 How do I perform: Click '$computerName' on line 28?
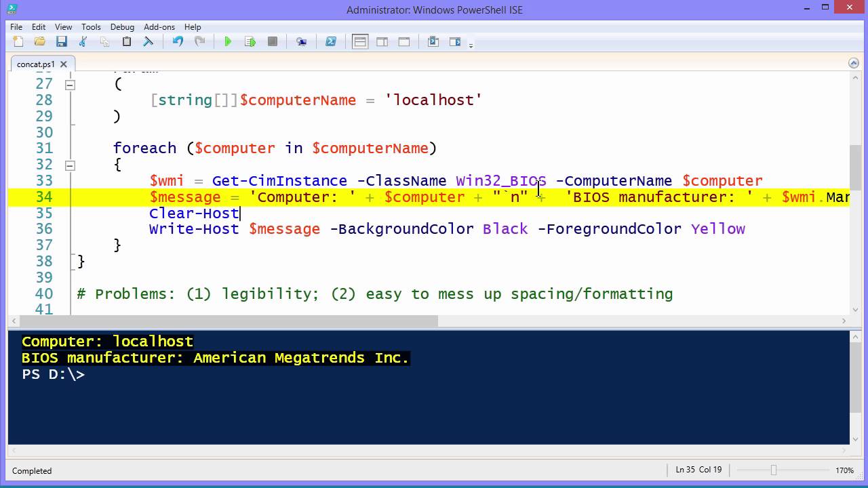(x=298, y=100)
